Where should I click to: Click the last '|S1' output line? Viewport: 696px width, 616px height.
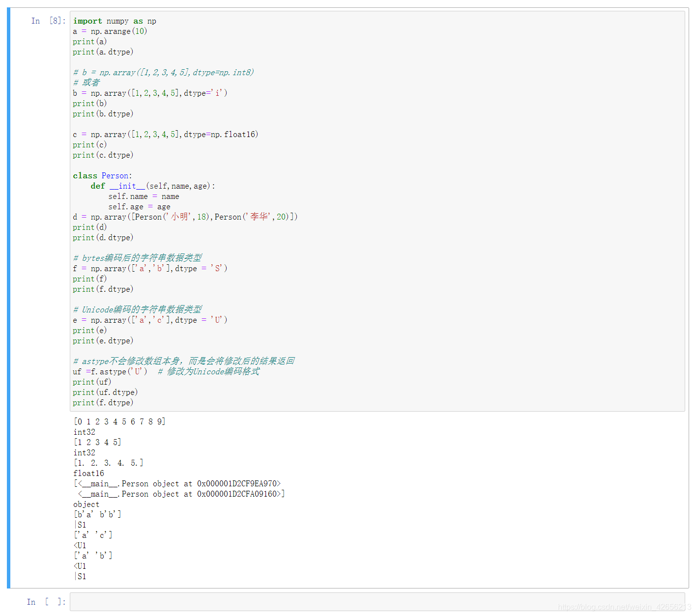(x=80, y=577)
